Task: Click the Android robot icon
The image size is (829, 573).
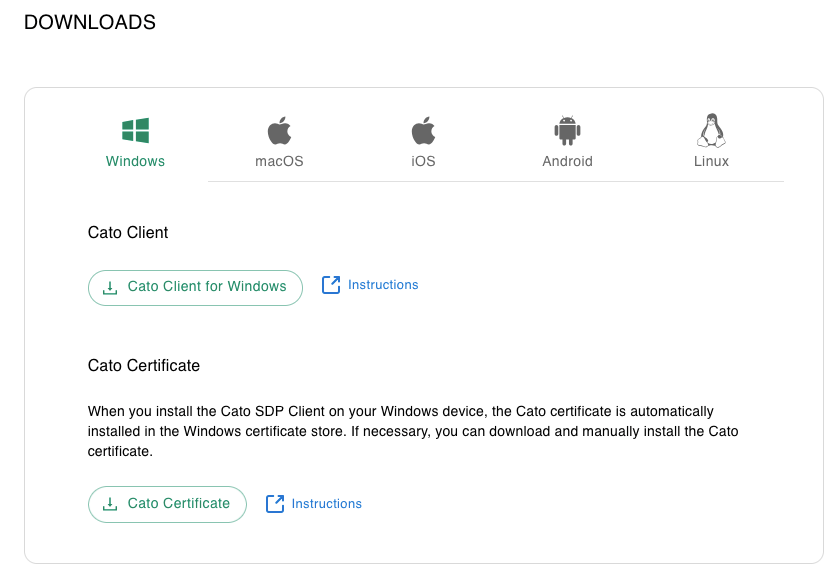Action: click(567, 131)
